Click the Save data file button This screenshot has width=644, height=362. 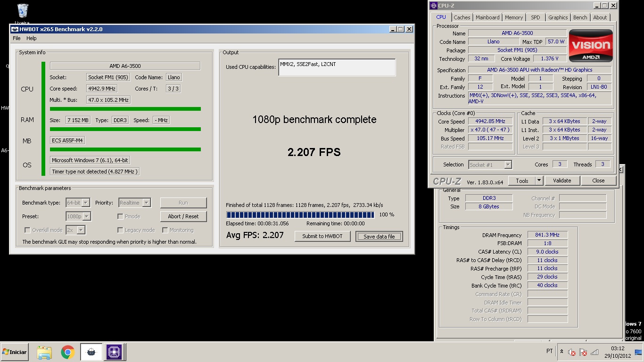click(379, 237)
